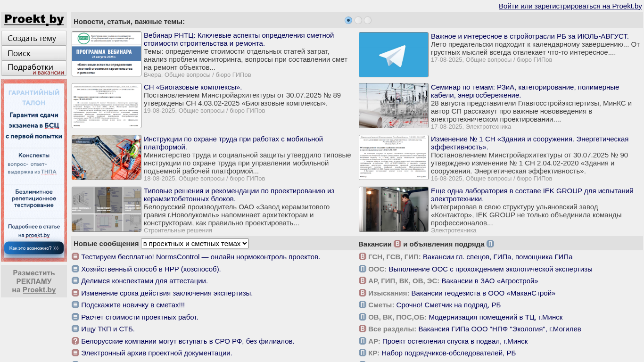Open 'Модернизация помещений в ТЦ, г.Минск'
The width and height of the screenshot is (644, 362).
pyautogui.click(x=495, y=317)
